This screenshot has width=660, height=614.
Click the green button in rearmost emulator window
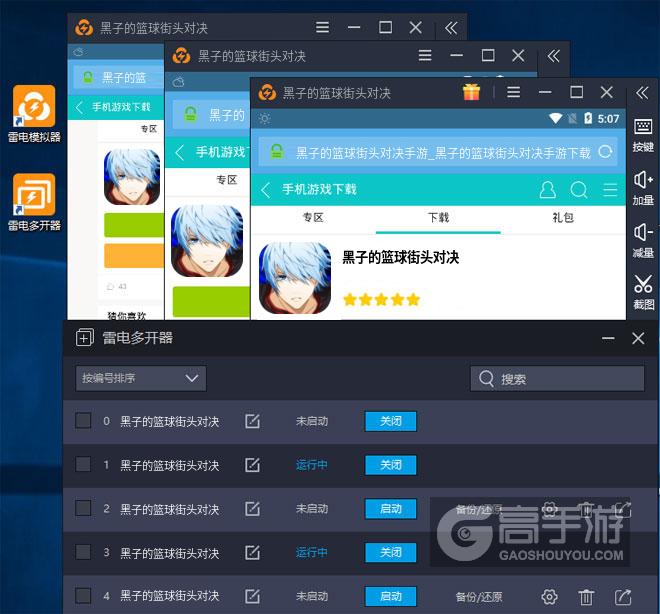tap(134, 225)
